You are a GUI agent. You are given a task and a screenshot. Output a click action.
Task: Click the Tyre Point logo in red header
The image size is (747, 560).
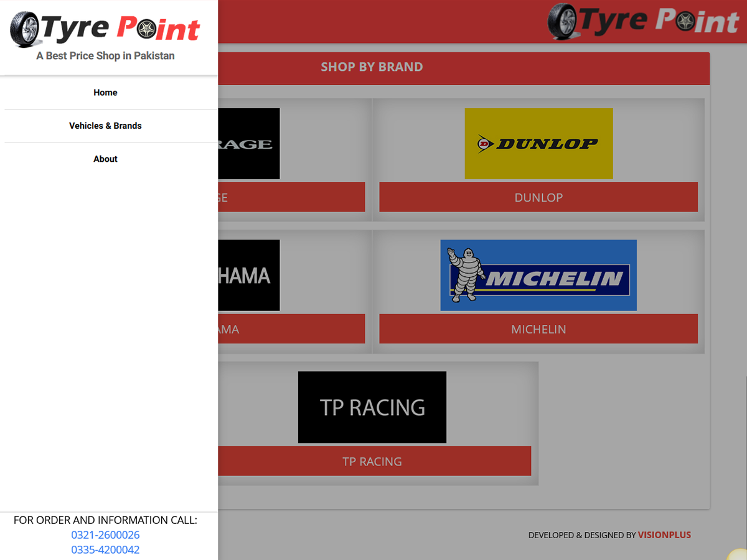[644, 22]
